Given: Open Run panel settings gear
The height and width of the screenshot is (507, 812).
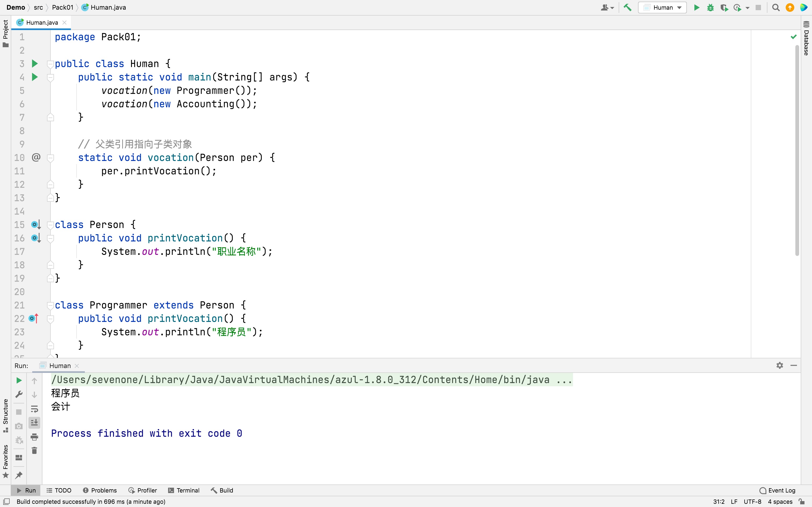Looking at the screenshot, I should click(x=780, y=365).
